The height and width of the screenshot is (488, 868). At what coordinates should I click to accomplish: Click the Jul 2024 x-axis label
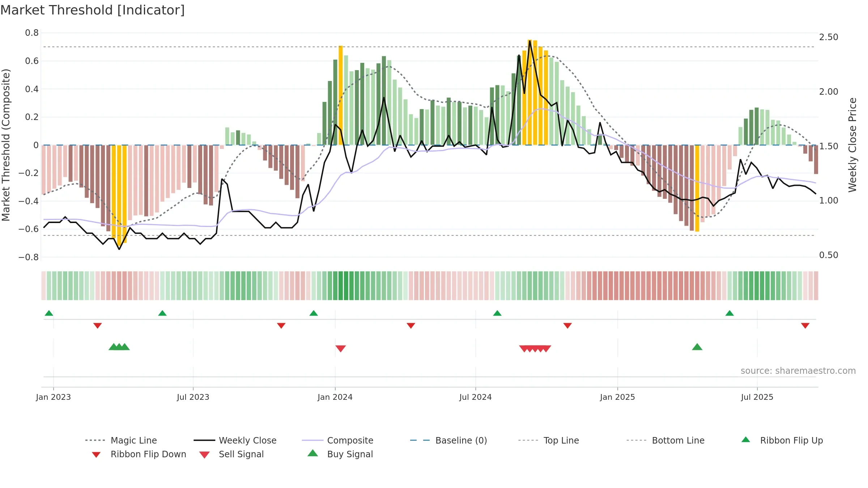point(476,397)
